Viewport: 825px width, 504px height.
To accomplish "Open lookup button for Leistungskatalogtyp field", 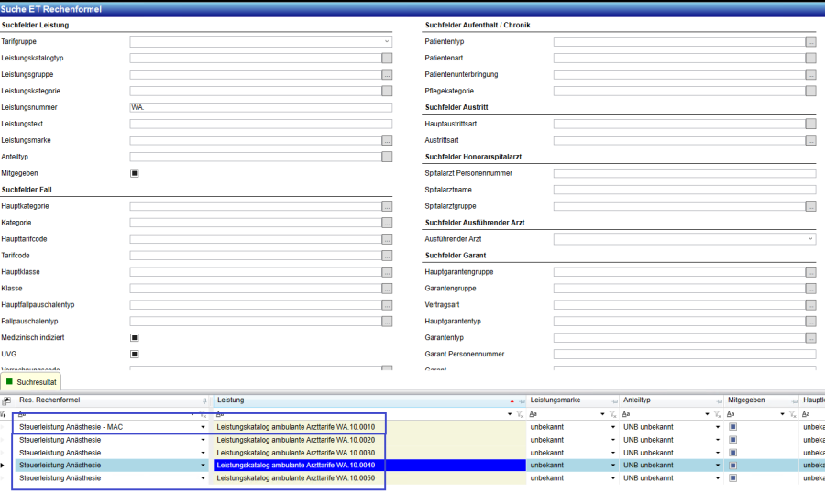I will [x=387, y=59].
